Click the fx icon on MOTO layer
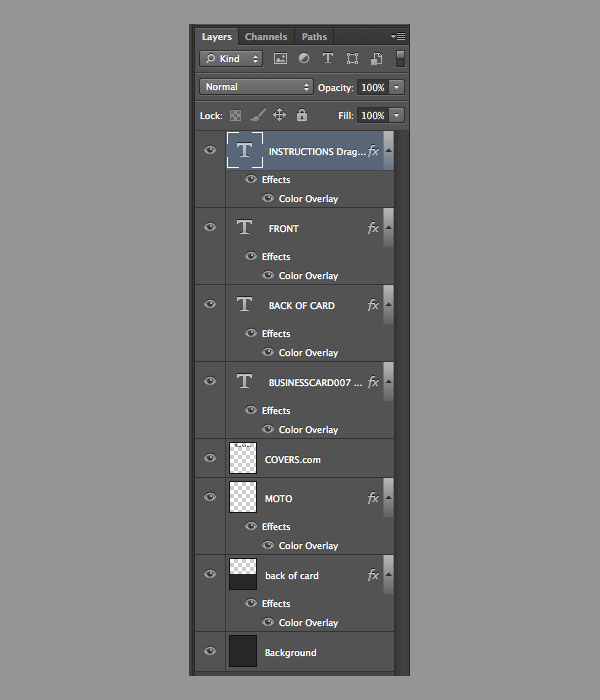600x700 pixels. point(373,498)
